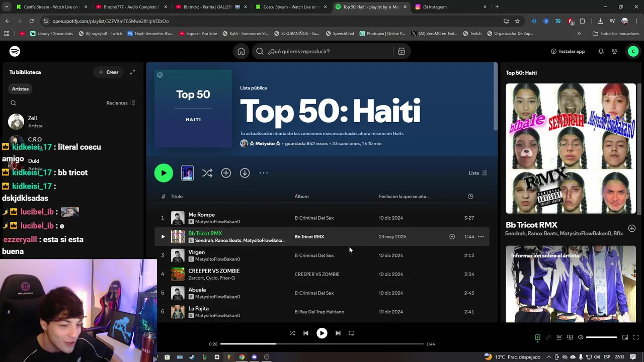Sort by the Álbum column header
This screenshot has height=362, width=644.
pos(301,197)
